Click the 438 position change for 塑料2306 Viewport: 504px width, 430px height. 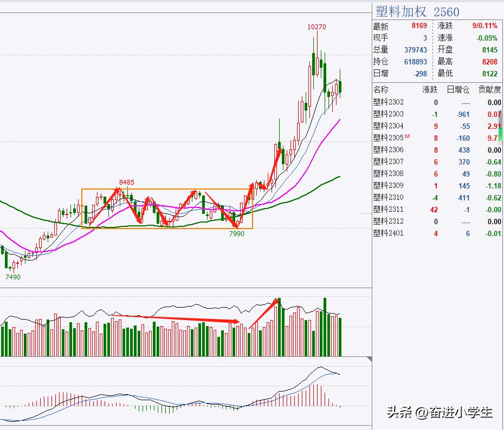coord(464,150)
